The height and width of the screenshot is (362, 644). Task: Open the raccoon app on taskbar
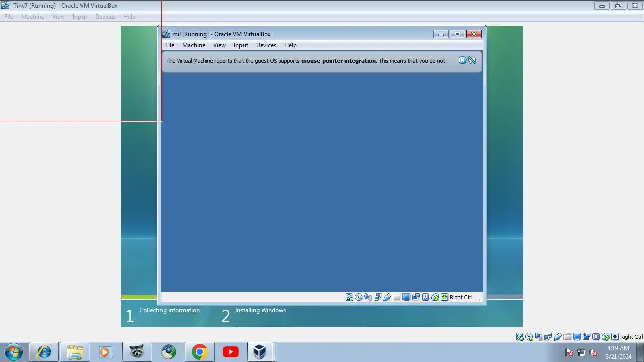point(137,352)
